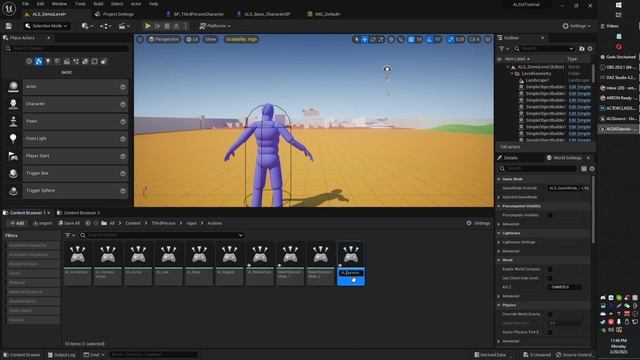
Task: Select the translate (move) gizmo tool
Action: pos(364,40)
